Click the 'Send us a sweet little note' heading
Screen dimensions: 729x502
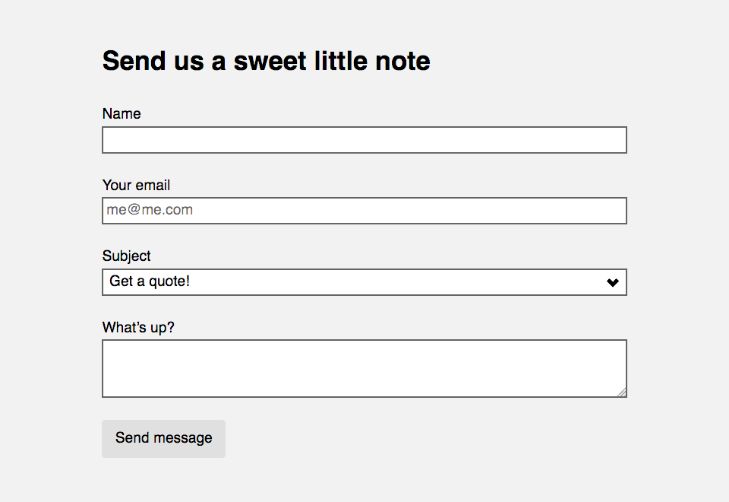tap(266, 61)
